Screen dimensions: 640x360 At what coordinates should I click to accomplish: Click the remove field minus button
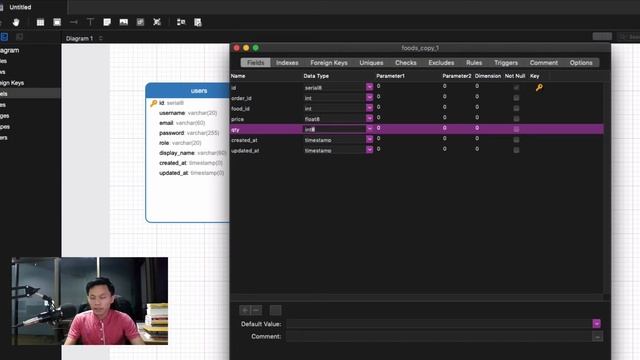[x=256, y=310]
